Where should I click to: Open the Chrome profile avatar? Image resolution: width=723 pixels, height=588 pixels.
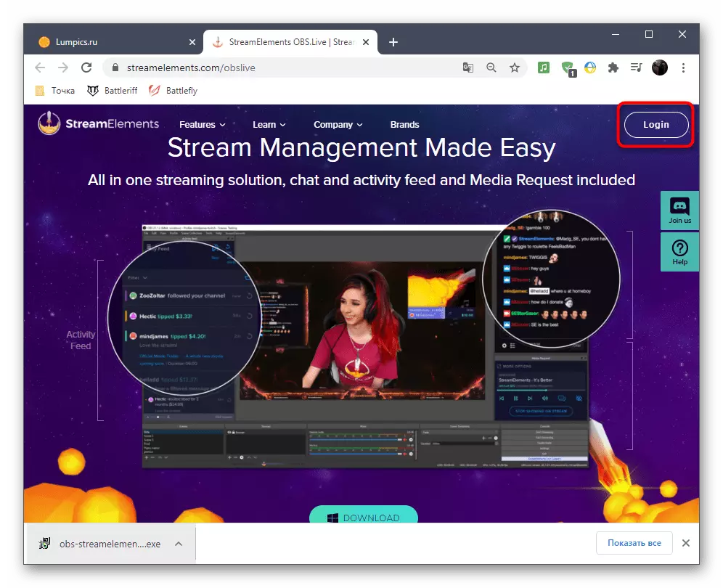click(659, 68)
